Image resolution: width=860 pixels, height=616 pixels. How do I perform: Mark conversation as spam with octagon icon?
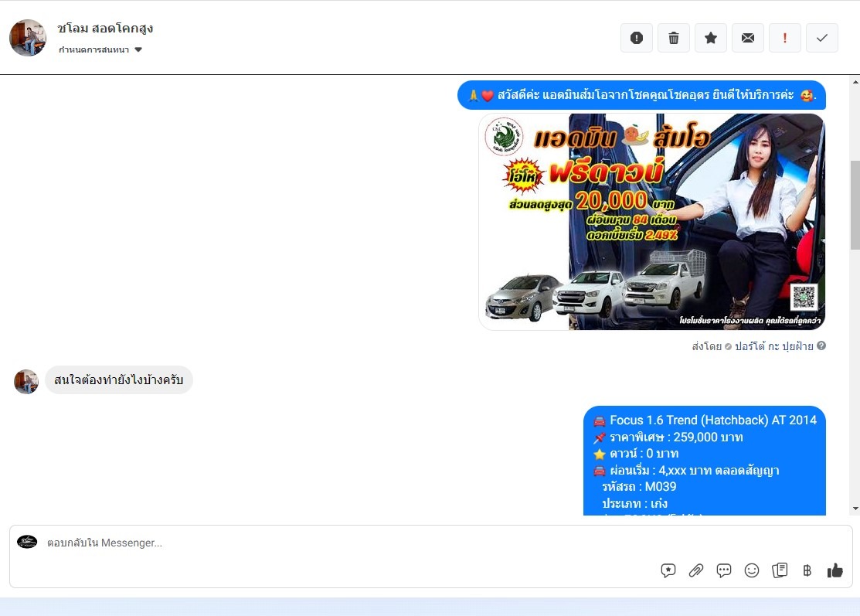coord(636,38)
